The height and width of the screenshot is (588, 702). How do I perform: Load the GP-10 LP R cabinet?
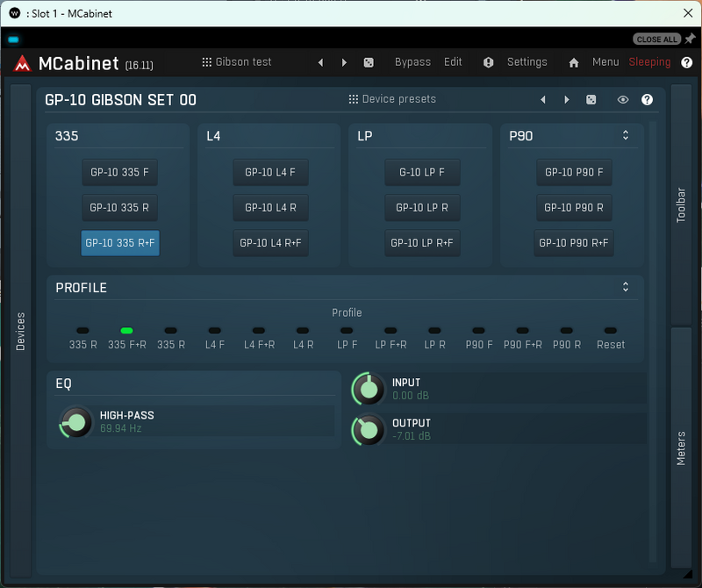(x=422, y=207)
